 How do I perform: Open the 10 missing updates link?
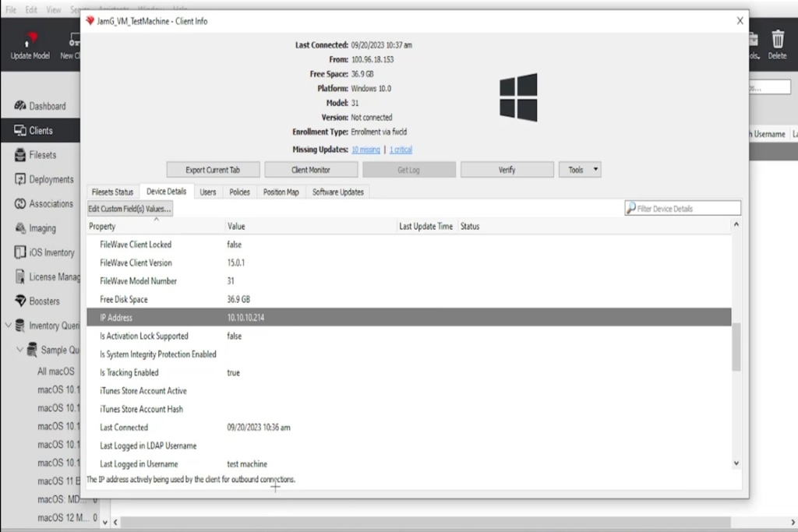(365, 150)
